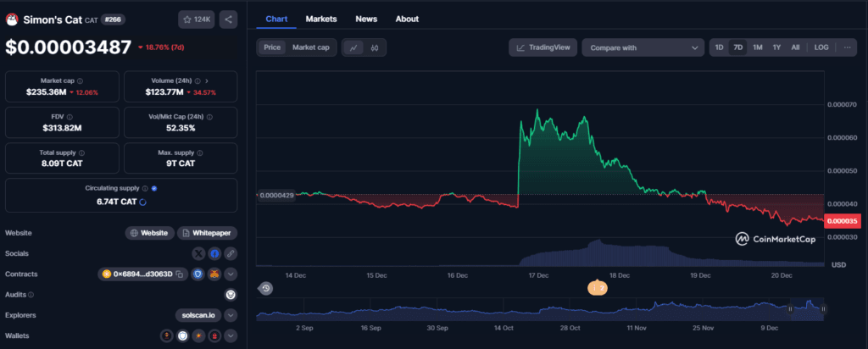This screenshot has width=868, height=349.
Task: Click the circulating supply progress ring
Action: 142,202
